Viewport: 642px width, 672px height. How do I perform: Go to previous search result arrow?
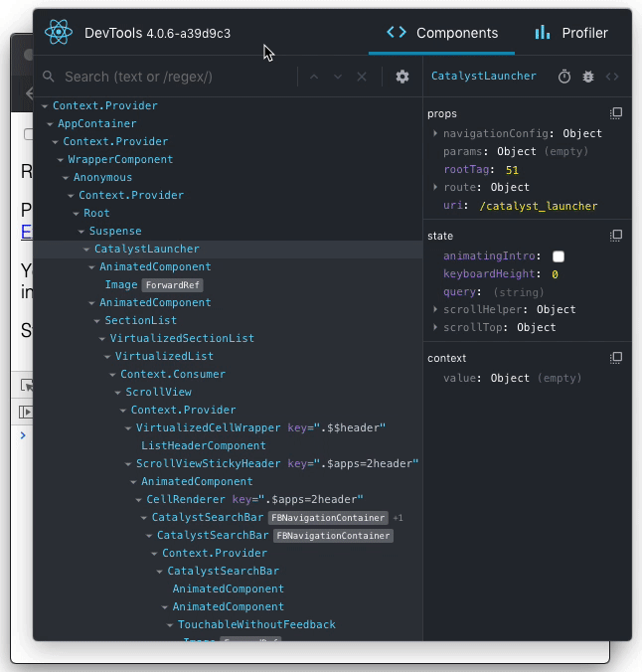pos(314,77)
